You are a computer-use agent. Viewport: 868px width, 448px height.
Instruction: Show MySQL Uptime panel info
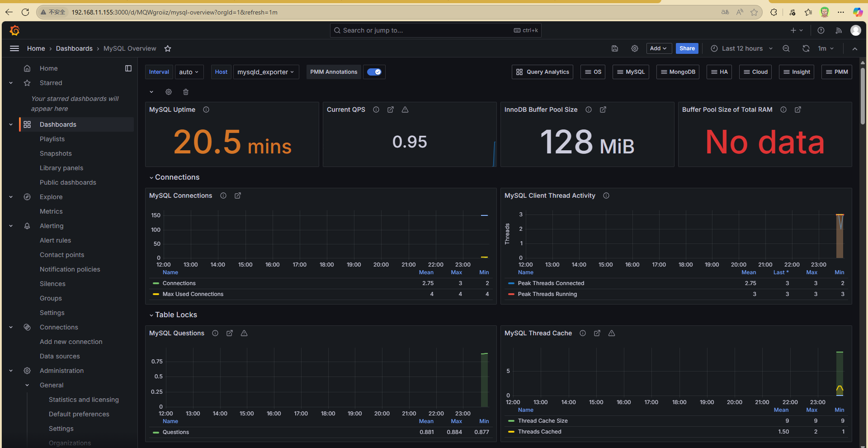(206, 110)
